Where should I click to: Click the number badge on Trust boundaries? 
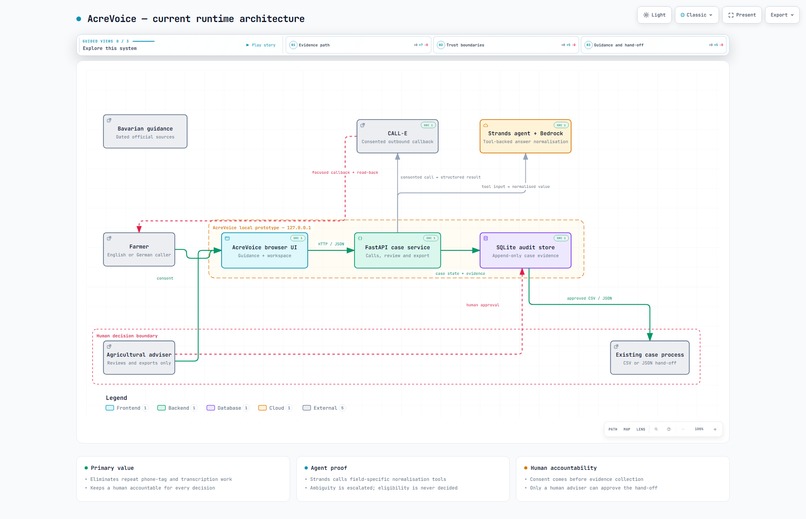click(x=441, y=45)
